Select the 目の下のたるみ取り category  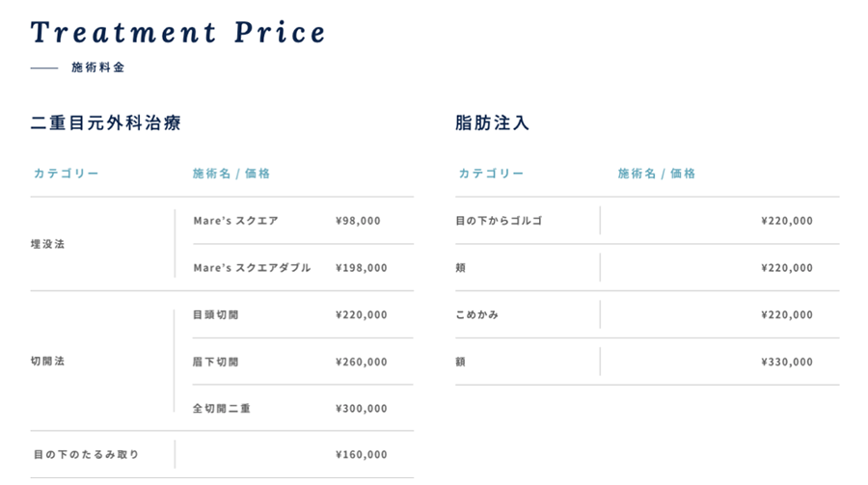87,454
